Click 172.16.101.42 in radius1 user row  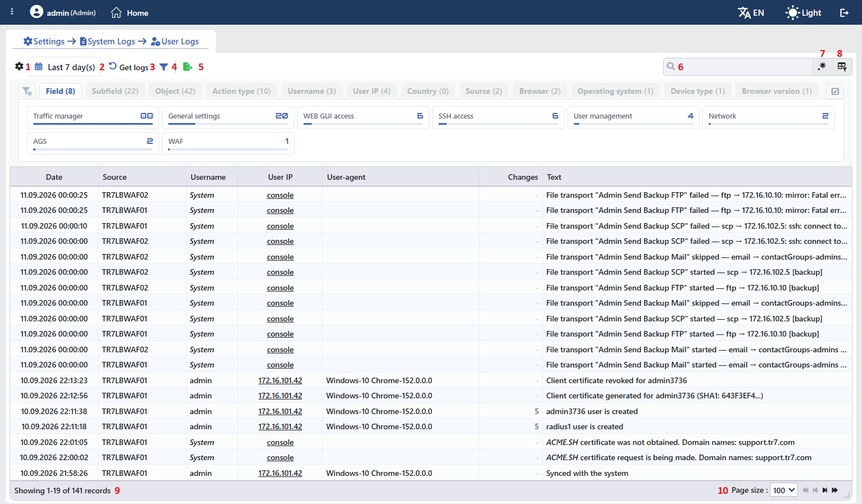pyautogui.click(x=280, y=426)
